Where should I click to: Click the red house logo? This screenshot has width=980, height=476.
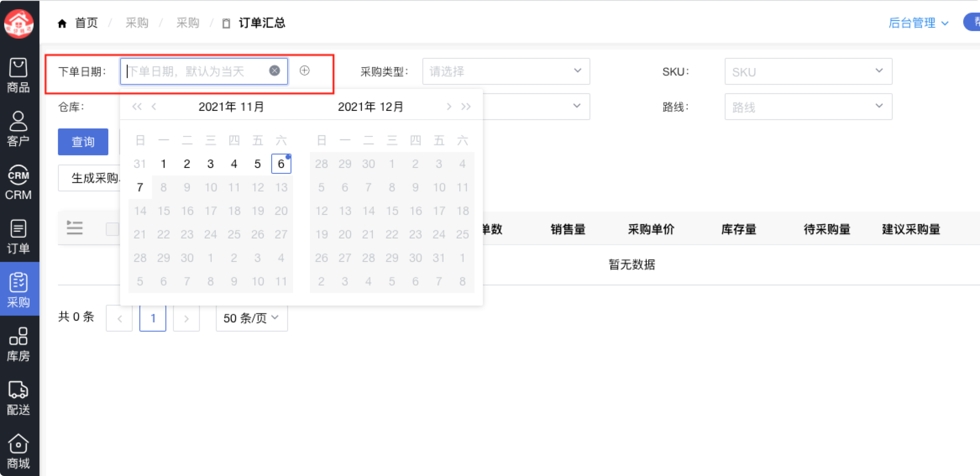point(18,23)
